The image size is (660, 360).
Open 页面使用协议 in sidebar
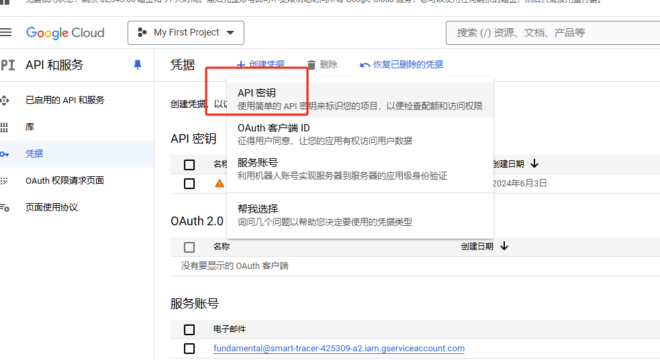pos(51,207)
